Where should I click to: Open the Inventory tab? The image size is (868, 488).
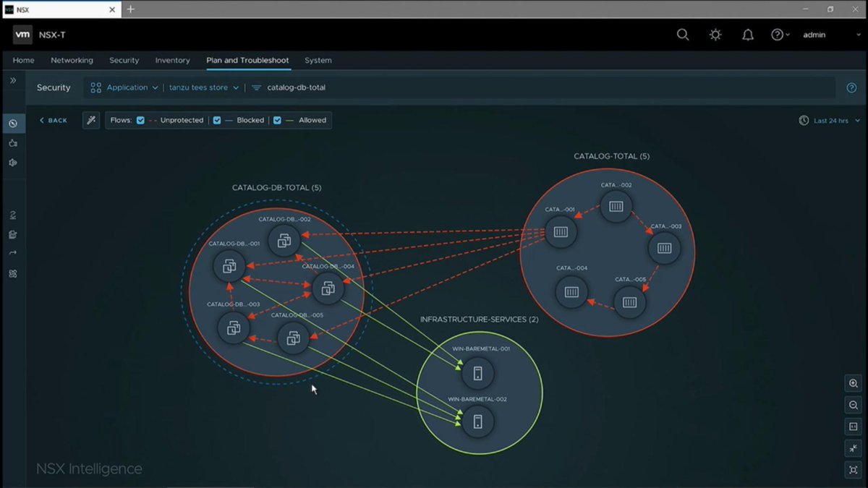coord(172,61)
